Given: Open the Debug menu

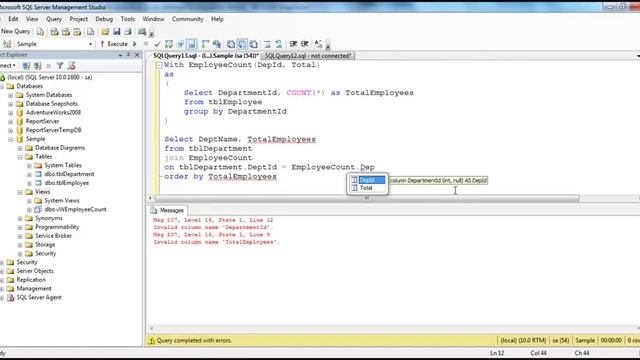Looking at the screenshot, I should 104,19.
